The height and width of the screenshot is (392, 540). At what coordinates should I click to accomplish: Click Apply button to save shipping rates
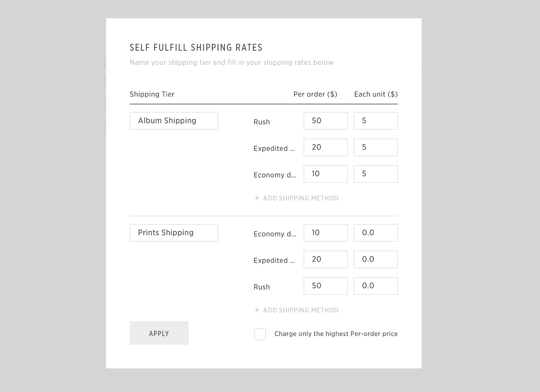159,333
